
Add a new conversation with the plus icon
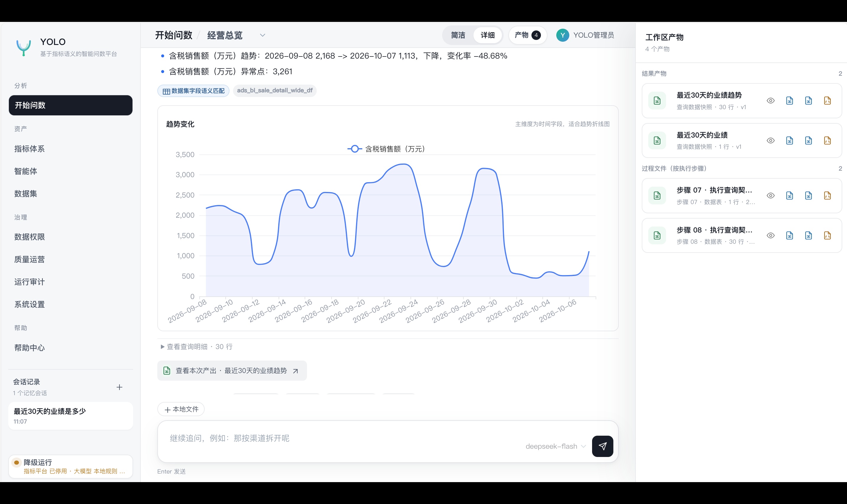119,387
